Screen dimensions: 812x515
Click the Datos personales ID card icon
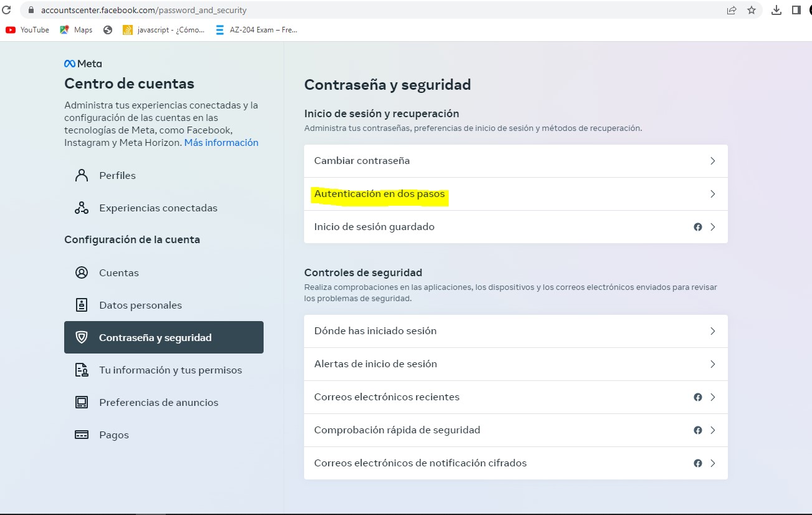[x=82, y=305]
